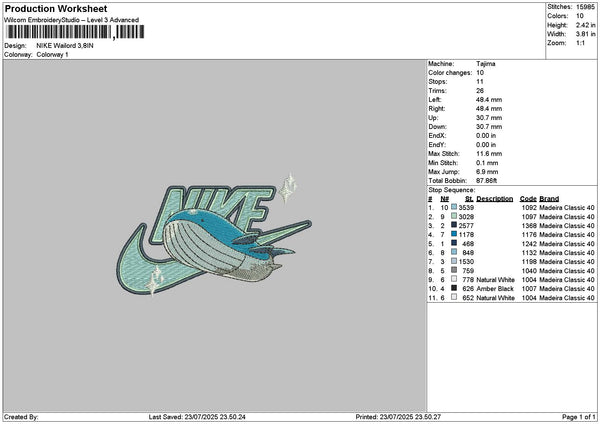Select the blue swatch for code 1176
Image resolution: width=600 pixels, height=424 pixels.
[454, 234]
